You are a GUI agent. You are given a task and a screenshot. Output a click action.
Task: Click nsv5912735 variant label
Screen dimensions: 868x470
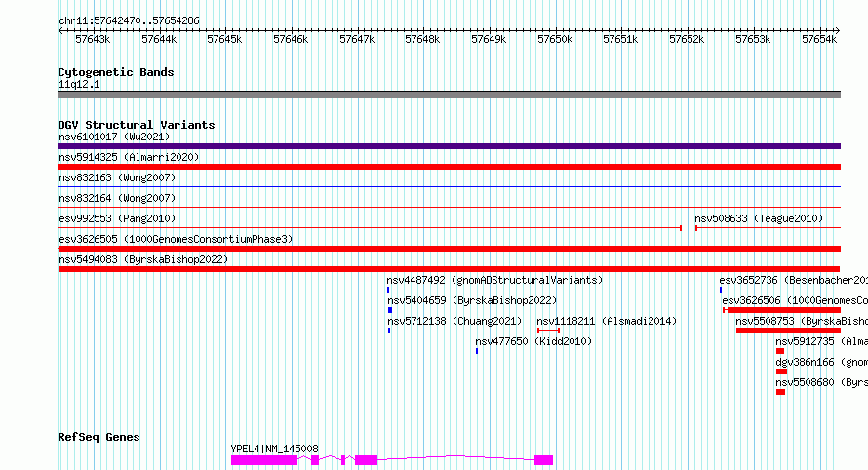(821, 341)
